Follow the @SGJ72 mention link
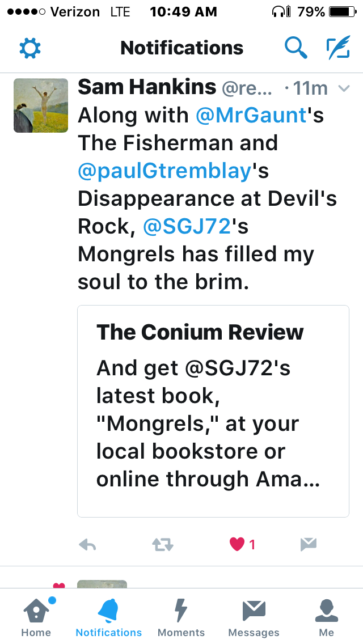 click(187, 226)
